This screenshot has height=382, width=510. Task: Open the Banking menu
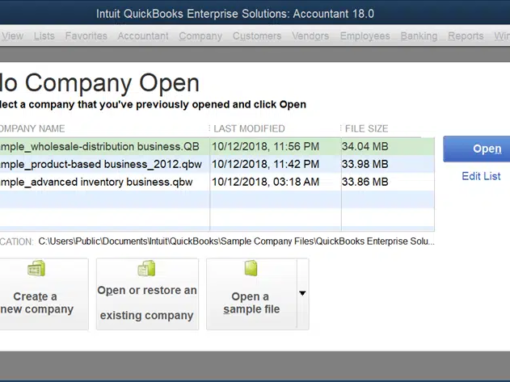(419, 36)
